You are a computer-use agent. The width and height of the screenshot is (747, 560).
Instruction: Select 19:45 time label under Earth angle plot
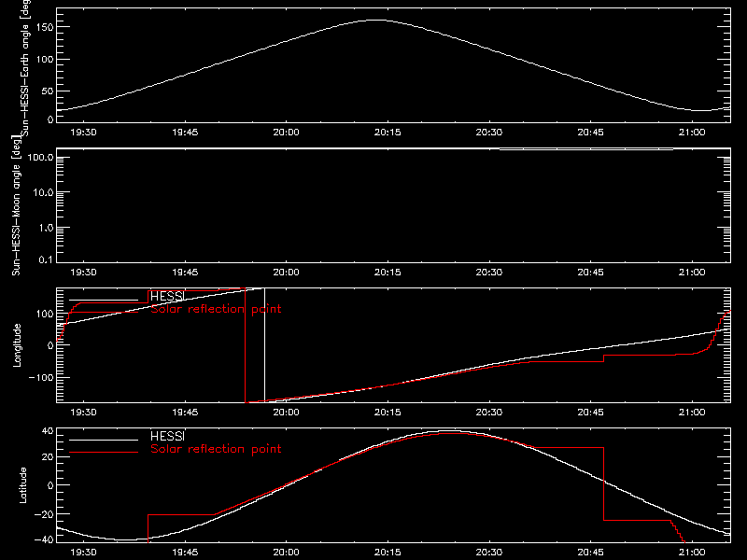tap(185, 132)
